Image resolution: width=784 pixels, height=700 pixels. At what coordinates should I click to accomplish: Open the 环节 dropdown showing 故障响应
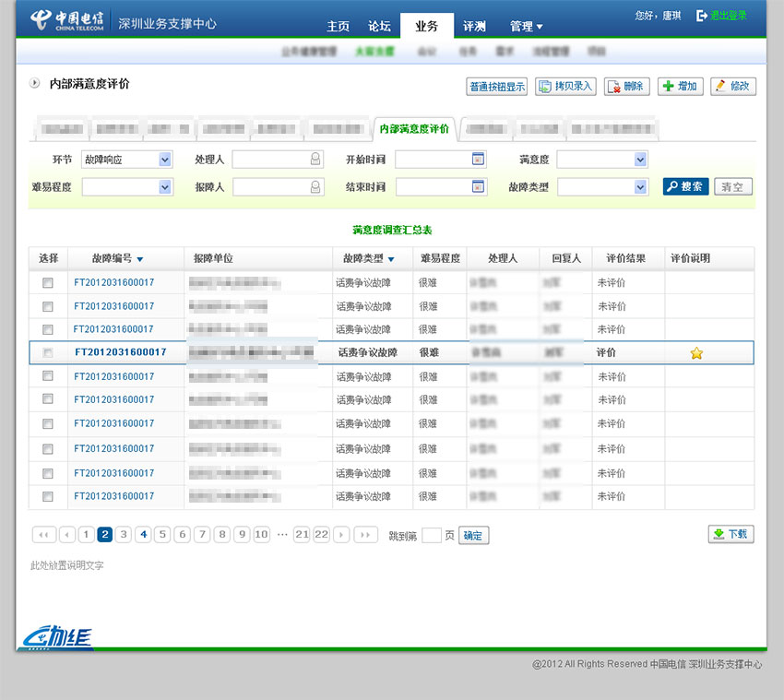pyautogui.click(x=127, y=160)
